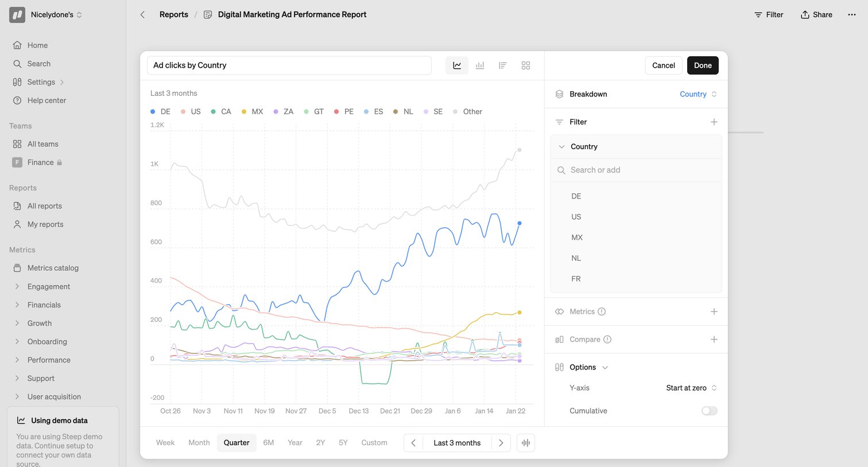Toggle Other series in chart legend
This screenshot has width=868, height=467.
pos(468,111)
